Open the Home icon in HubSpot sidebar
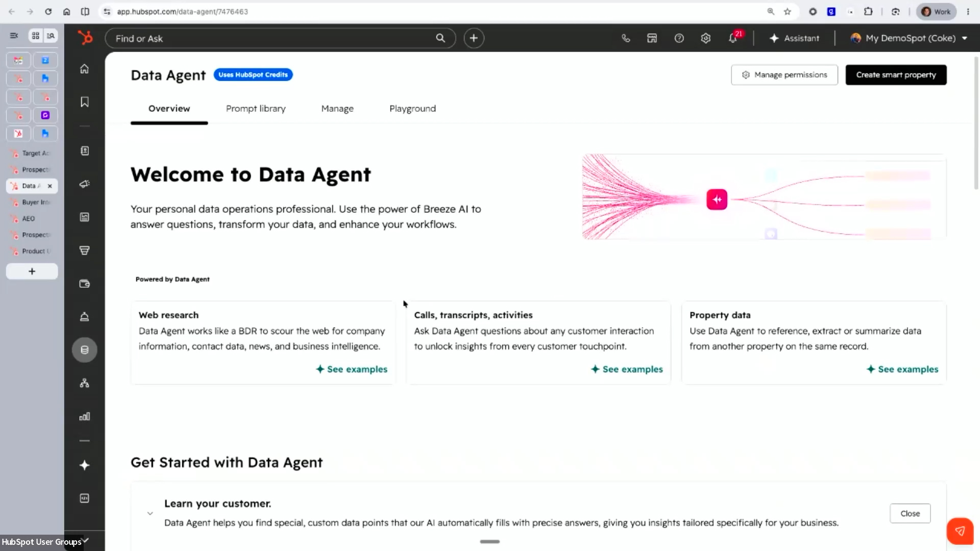 tap(85, 69)
